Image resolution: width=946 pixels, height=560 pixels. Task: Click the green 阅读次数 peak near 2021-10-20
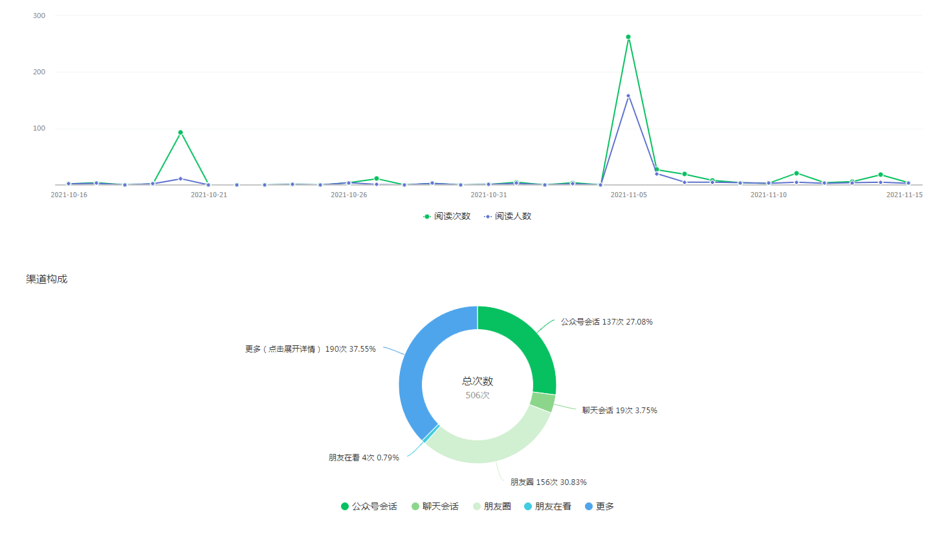coord(181,133)
